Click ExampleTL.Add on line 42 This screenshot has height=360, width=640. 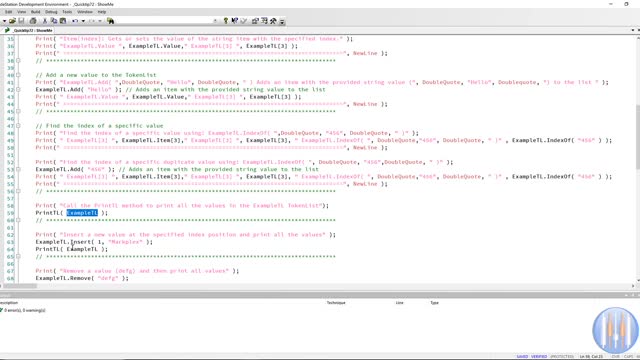click(x=58, y=89)
